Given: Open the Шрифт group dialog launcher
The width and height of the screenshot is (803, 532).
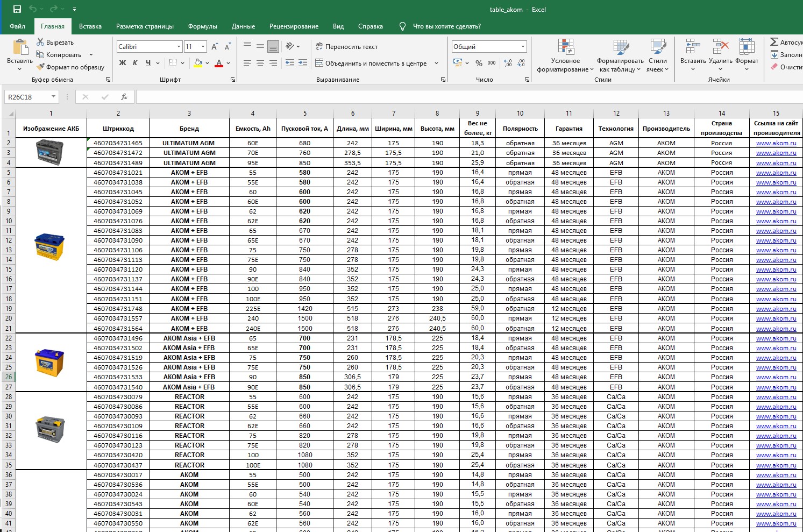Looking at the screenshot, I should (x=233, y=80).
